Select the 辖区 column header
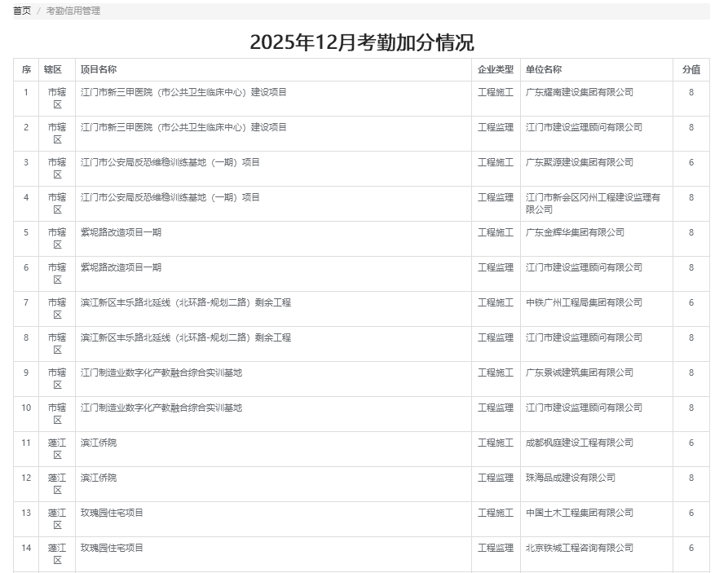Viewport: 728px width, 573px height. 53,69
